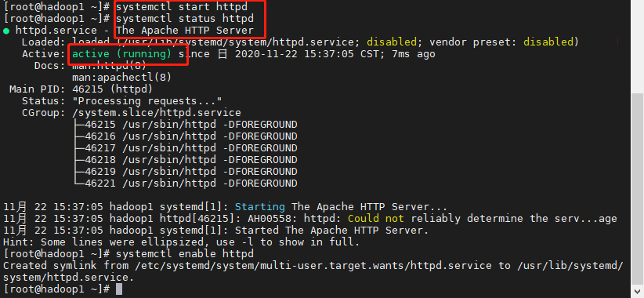This screenshot has width=644, height=298.
Task: Click the process line starting with 46221
Action: click(x=191, y=184)
